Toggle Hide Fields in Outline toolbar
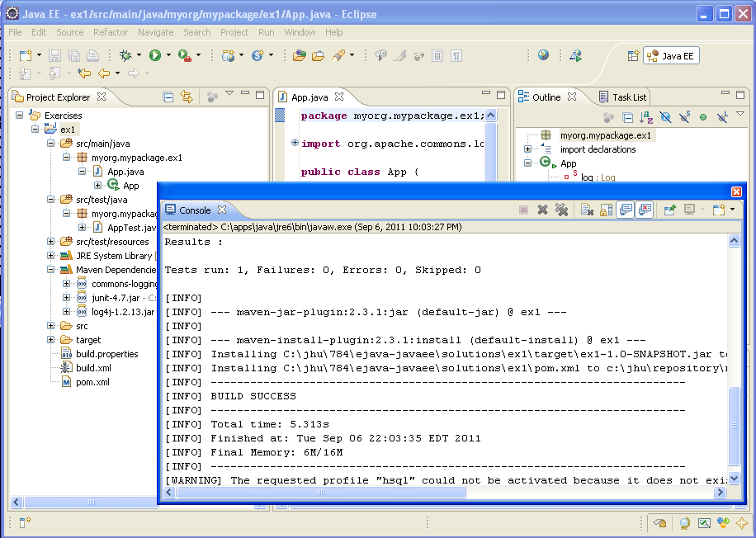This screenshot has width=756, height=538. coord(665,117)
